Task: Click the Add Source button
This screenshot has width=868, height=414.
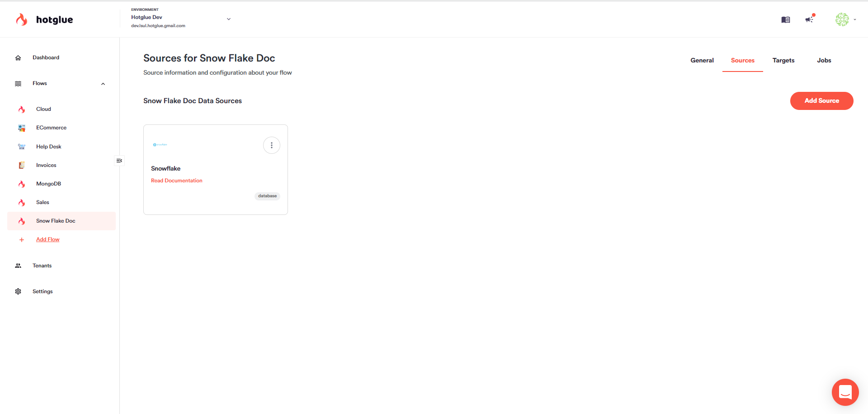Action: [822, 101]
